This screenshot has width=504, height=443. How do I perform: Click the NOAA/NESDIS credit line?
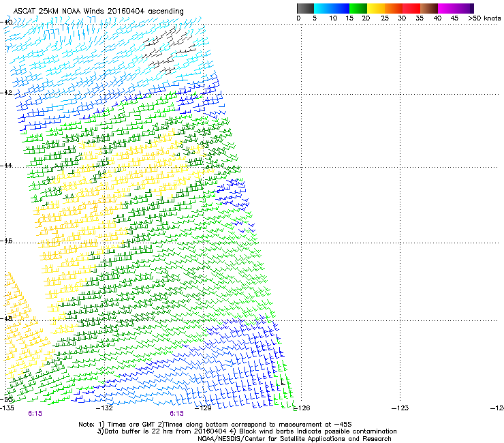pos(294,439)
